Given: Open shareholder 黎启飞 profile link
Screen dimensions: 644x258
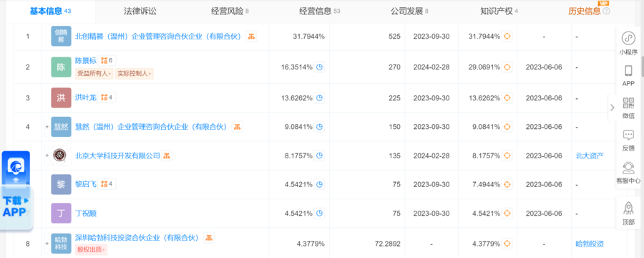Looking at the screenshot, I should (86, 184).
